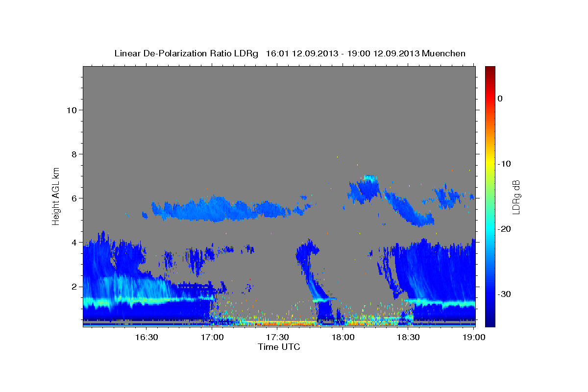The width and height of the screenshot is (588, 392).
Task: Click the 18:30 time tick label
Action: point(409,337)
